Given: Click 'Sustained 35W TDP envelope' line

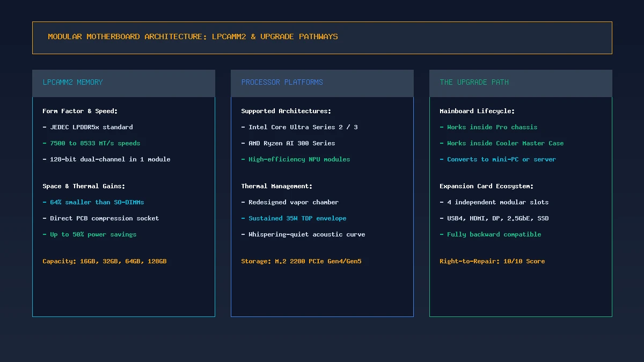Looking at the screenshot, I should (294, 218).
